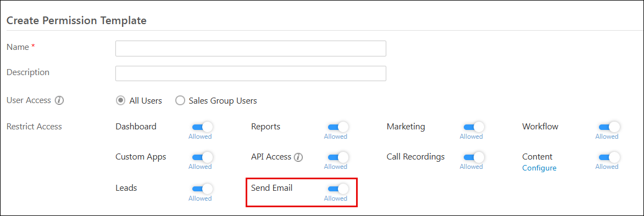Toggle the Workflow access switch
Image resolution: width=644 pixels, height=216 pixels.
(x=609, y=127)
